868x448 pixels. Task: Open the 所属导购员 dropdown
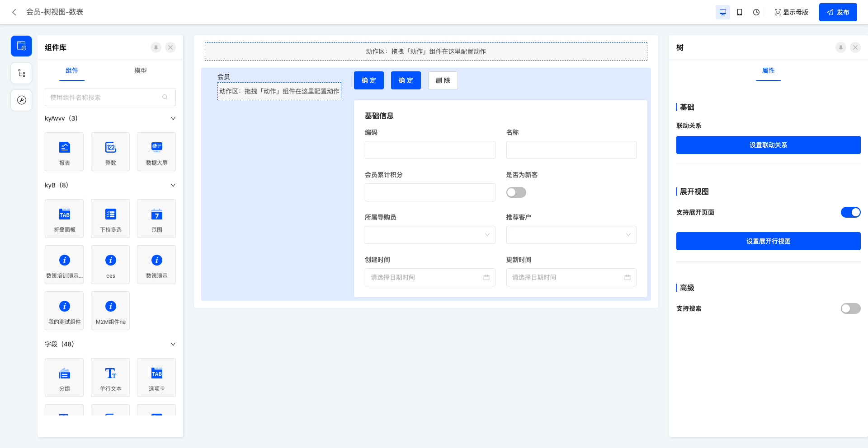click(430, 235)
